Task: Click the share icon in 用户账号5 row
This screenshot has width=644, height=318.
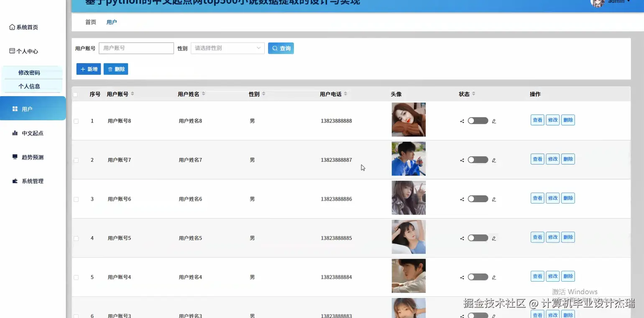Action: click(462, 238)
